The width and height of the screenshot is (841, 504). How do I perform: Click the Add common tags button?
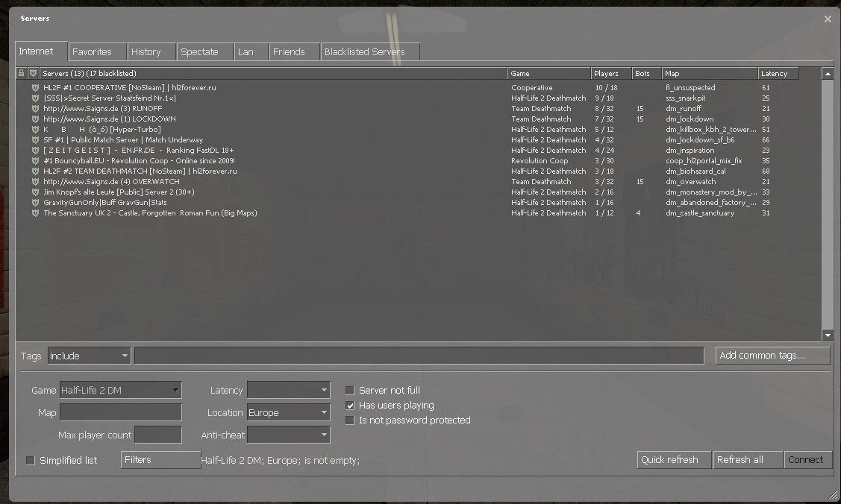772,356
